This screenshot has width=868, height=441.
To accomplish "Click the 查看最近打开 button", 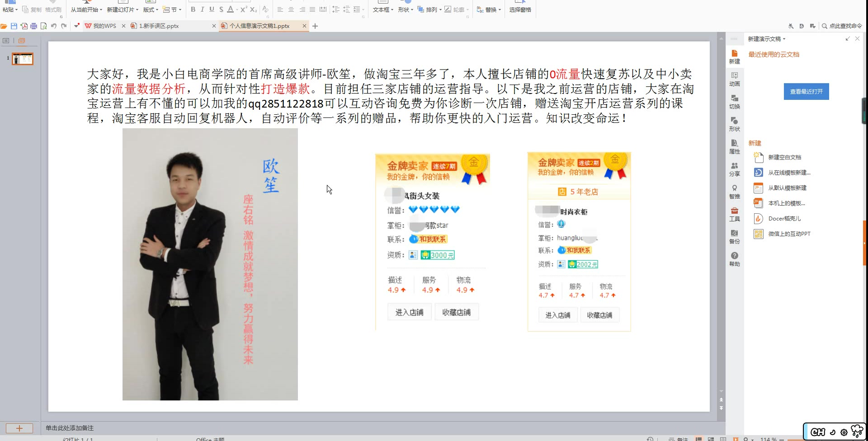I will 806,91.
